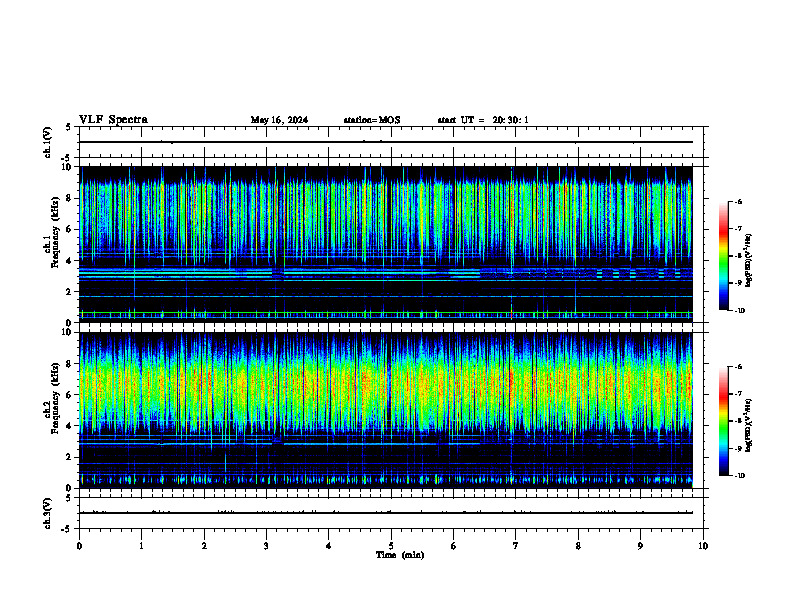The height and width of the screenshot is (612, 792).
Task: Click the "2" kHz tick on ch.1 frequency axis
Action: pos(68,292)
